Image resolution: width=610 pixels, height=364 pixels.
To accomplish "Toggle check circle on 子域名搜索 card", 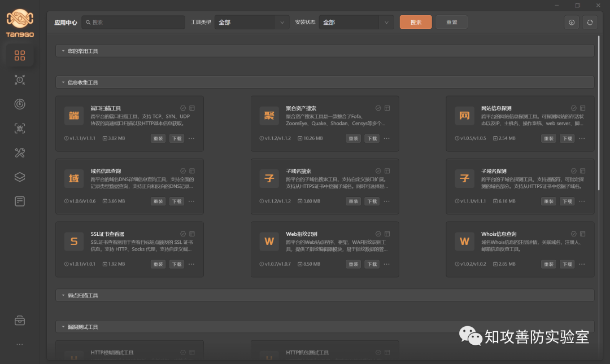I will point(378,171).
